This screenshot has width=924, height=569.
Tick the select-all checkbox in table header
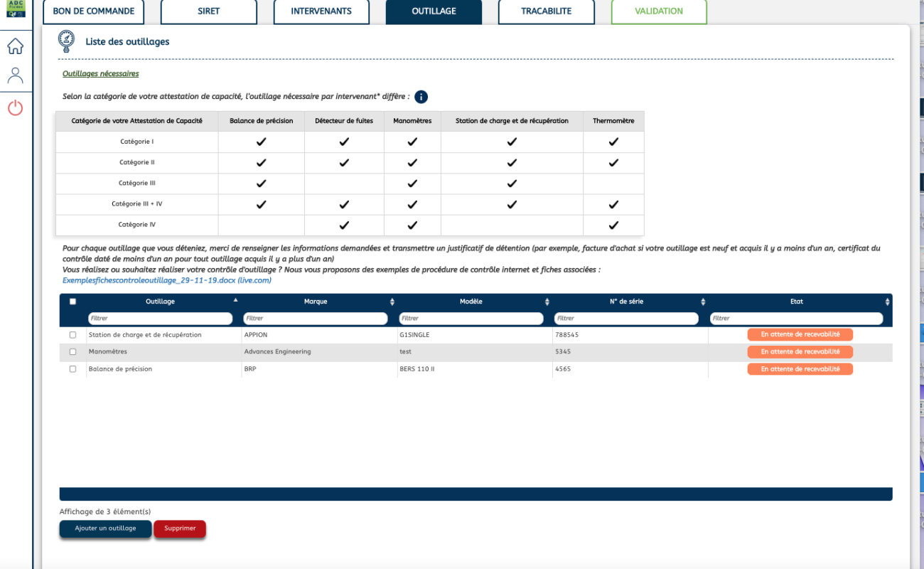click(x=72, y=302)
